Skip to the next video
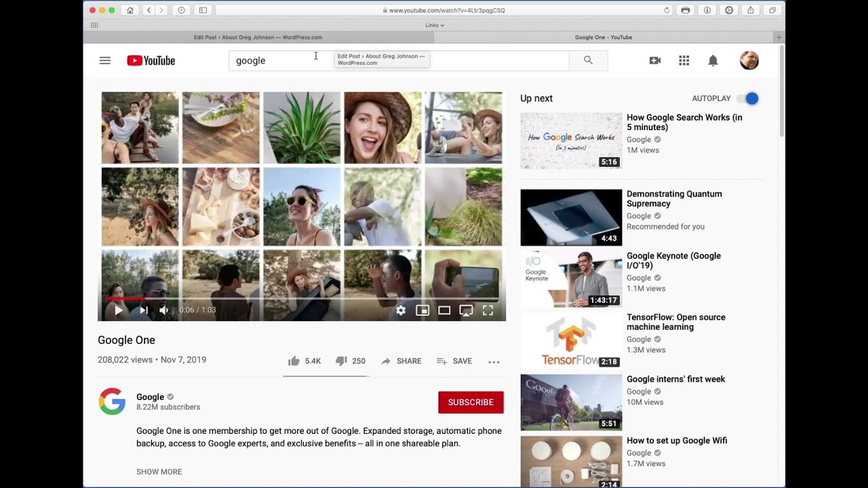This screenshot has width=868, height=488. (x=143, y=310)
